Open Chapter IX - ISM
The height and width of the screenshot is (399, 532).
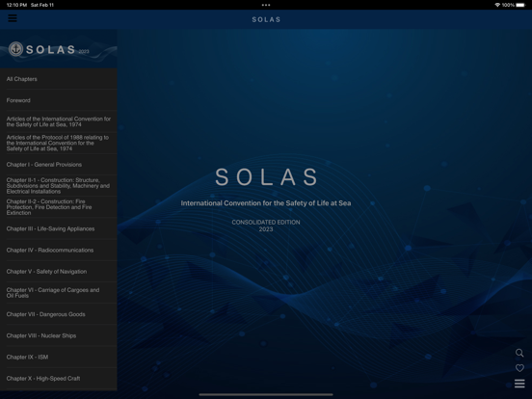click(59, 357)
